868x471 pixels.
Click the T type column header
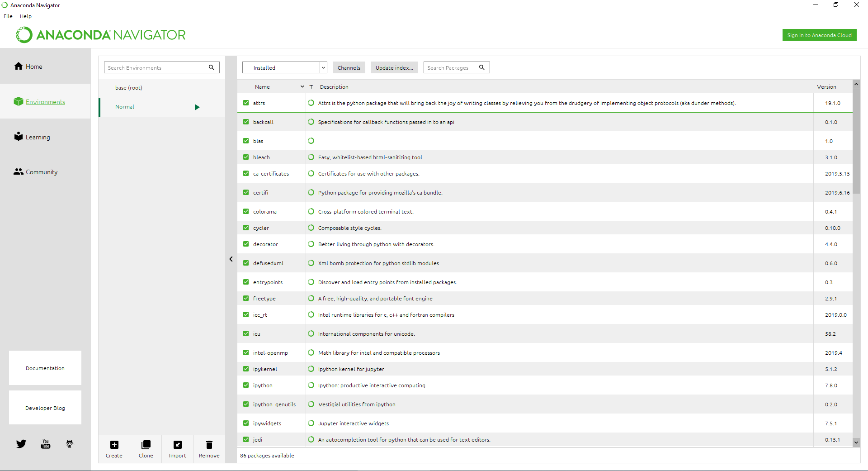tap(311, 87)
